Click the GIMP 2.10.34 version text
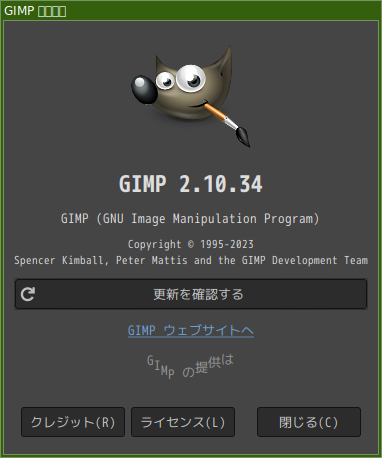Image resolution: width=382 pixels, height=458 pixels. 191,184
